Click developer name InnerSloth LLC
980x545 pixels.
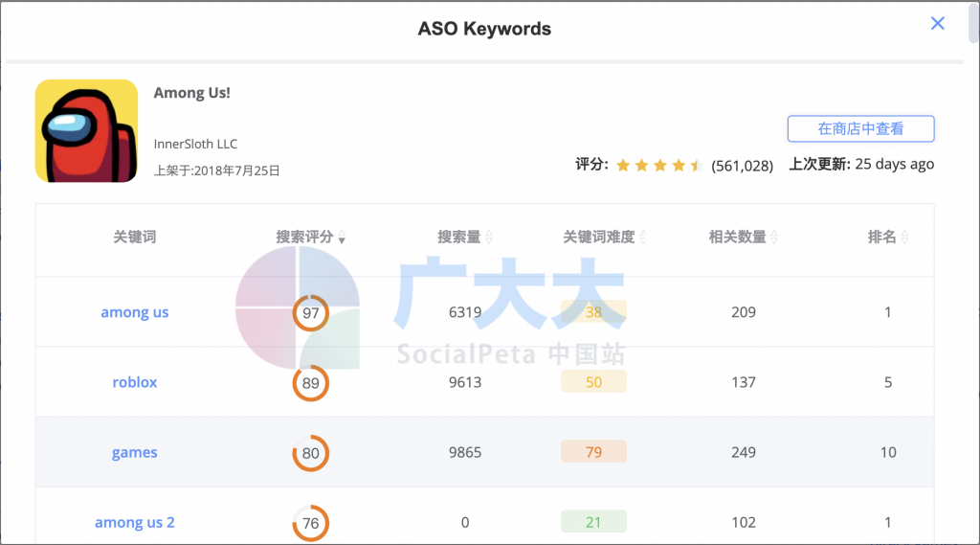point(195,144)
